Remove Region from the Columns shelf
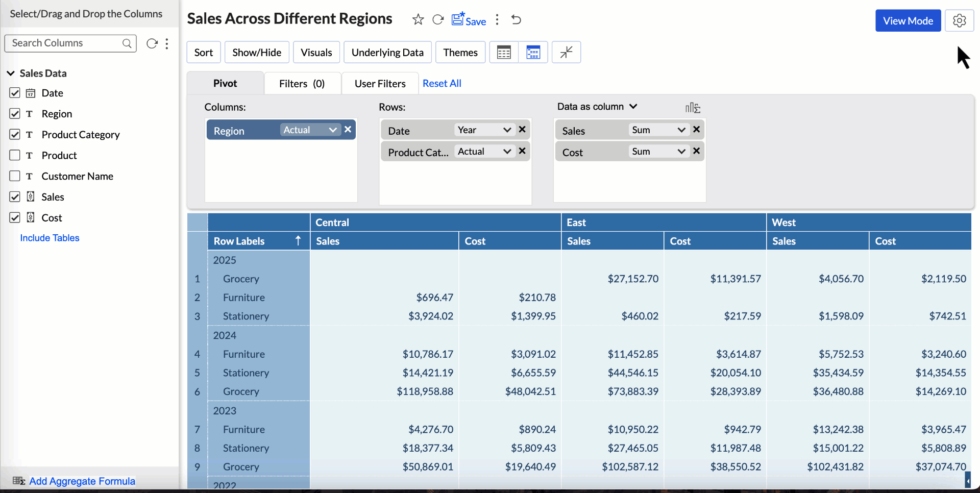The image size is (980, 493). [348, 130]
